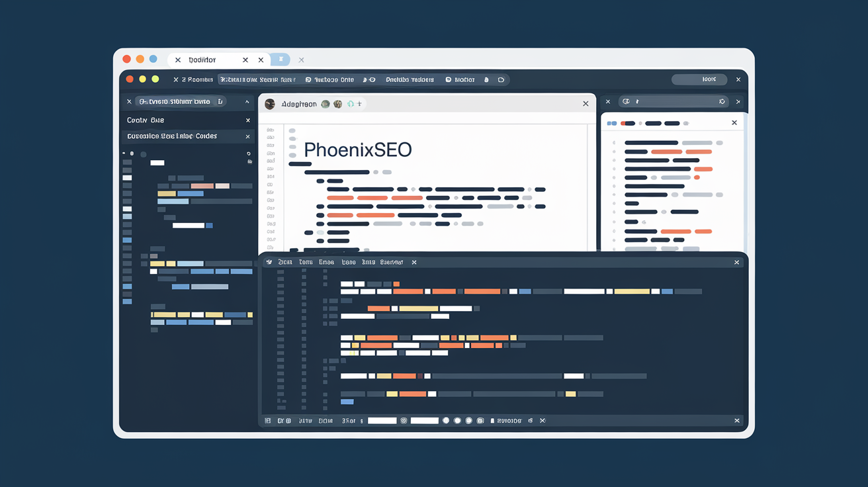
Task: Click the second white input box in the bottom status bar
Action: coord(425,421)
